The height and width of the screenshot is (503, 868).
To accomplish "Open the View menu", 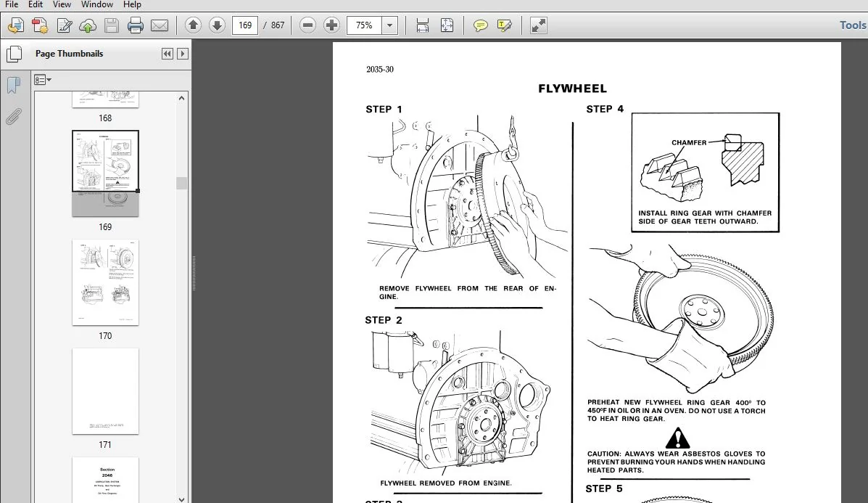I will pos(62,4).
